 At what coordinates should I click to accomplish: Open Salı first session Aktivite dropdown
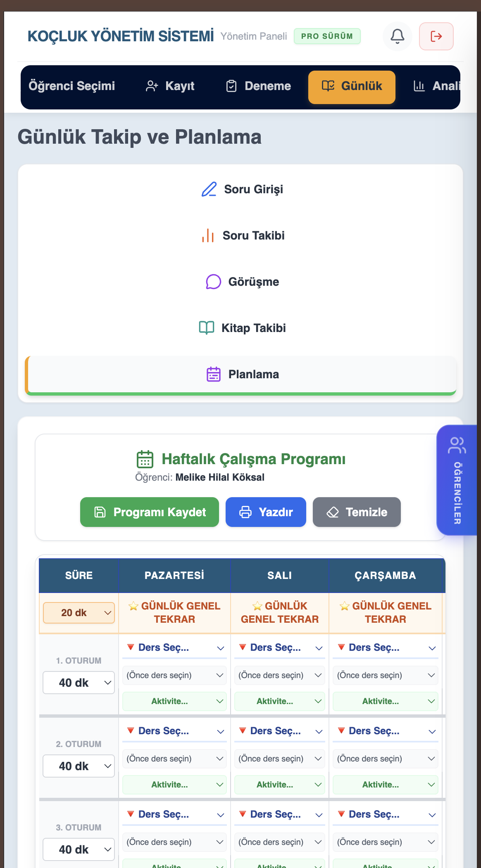point(280,701)
